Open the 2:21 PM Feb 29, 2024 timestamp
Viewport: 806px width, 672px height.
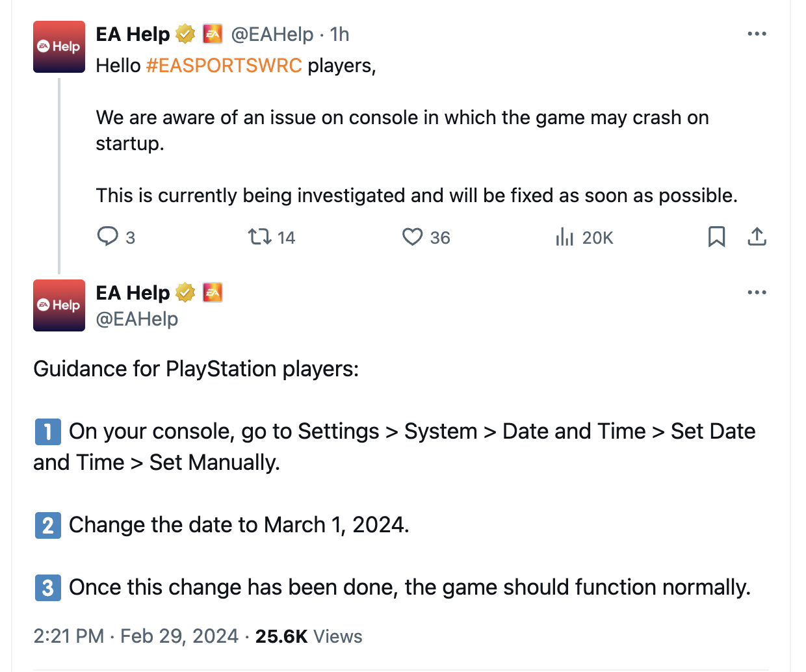tap(136, 636)
